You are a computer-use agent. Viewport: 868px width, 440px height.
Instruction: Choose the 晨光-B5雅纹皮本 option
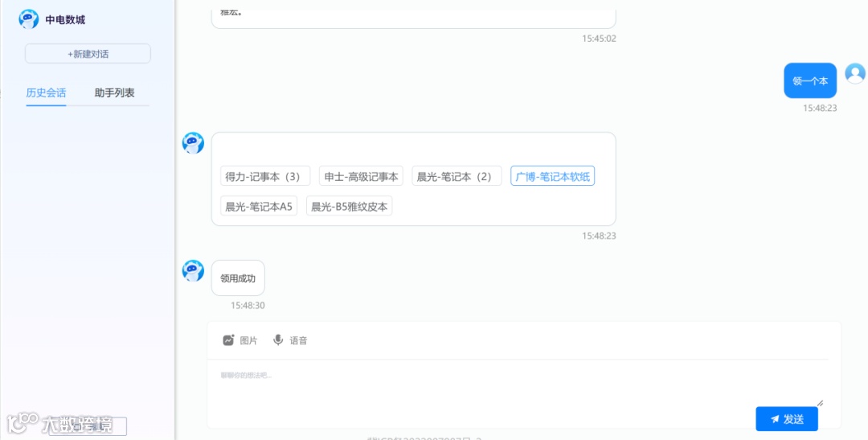[350, 206]
